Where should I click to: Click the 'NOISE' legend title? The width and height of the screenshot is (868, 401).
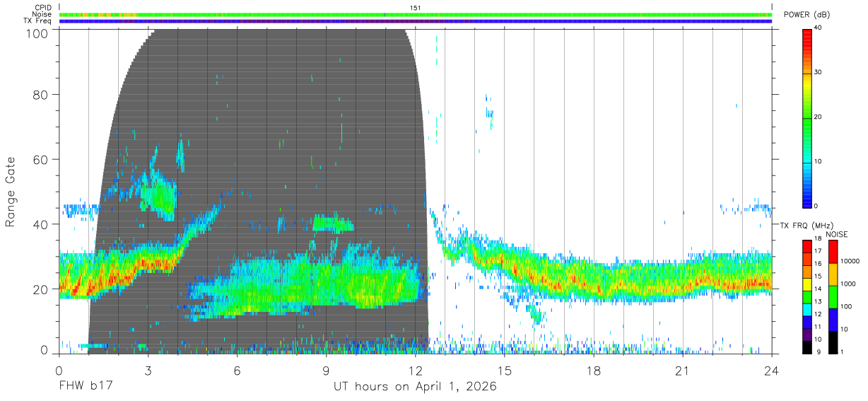click(837, 234)
